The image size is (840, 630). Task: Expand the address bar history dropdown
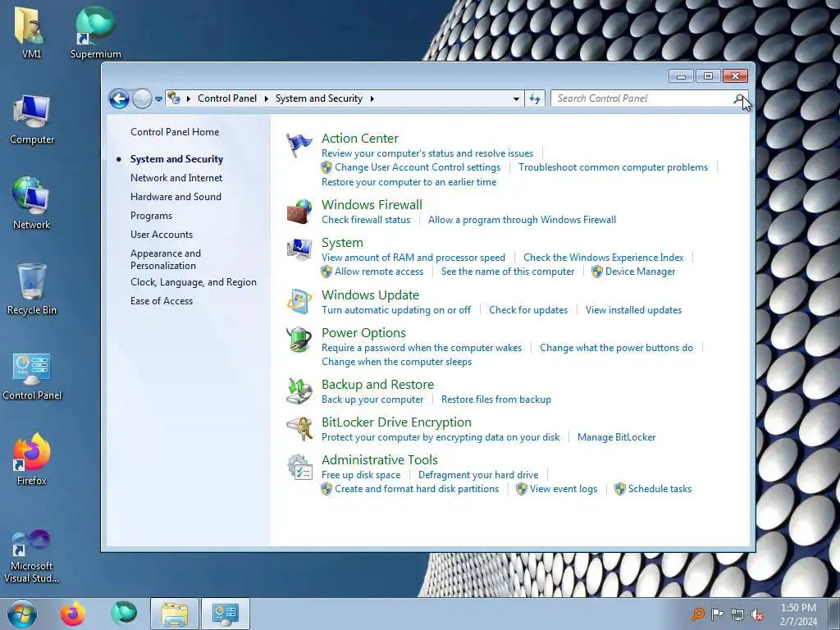click(516, 98)
